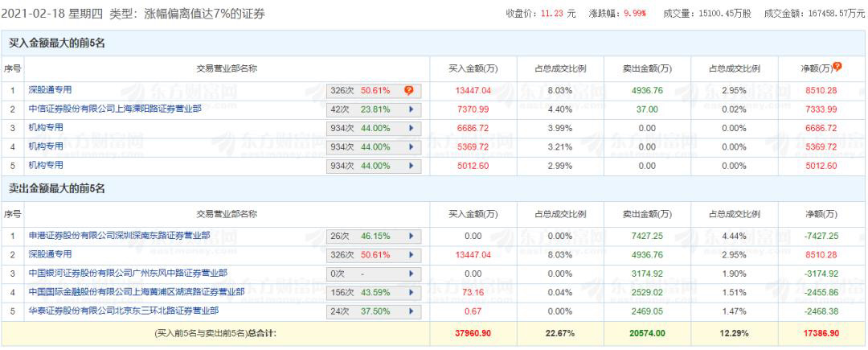Click net amount -2455.86

tap(821, 292)
